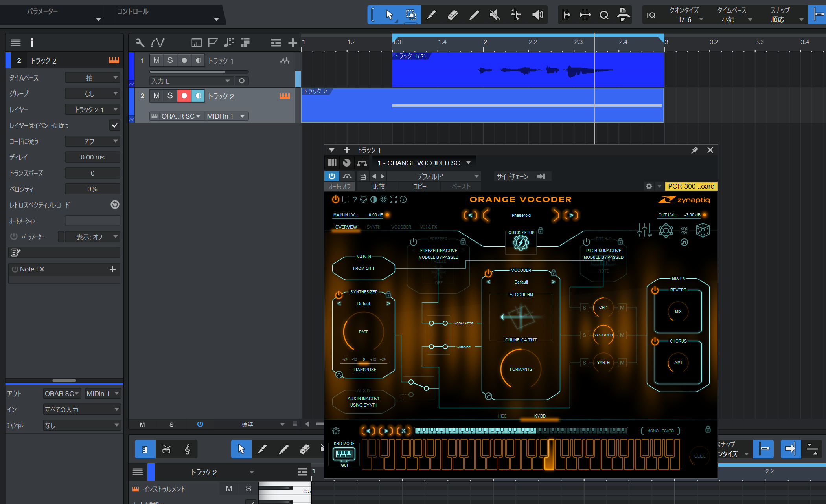
Task: Solo track 1 with S button
Action: pos(170,60)
